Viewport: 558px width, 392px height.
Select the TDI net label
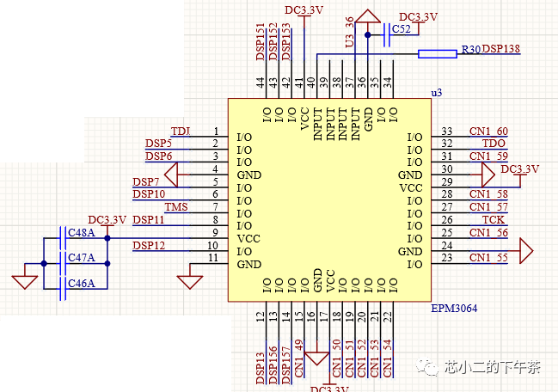pos(181,131)
